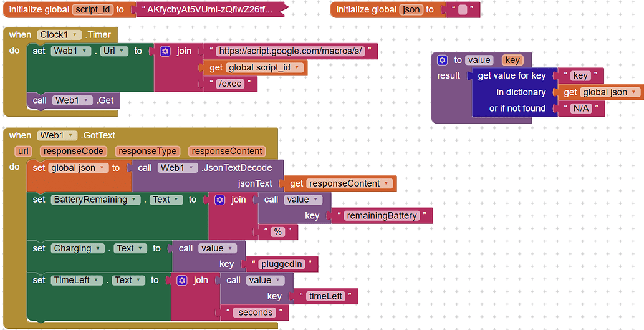Edit the pluggedIn text string
Screen dimensions: 644x330
tap(281, 264)
